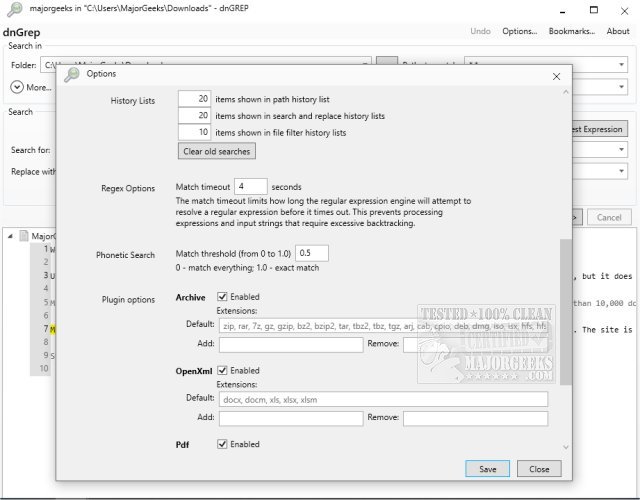Select result line number 3

[x=46, y=275]
